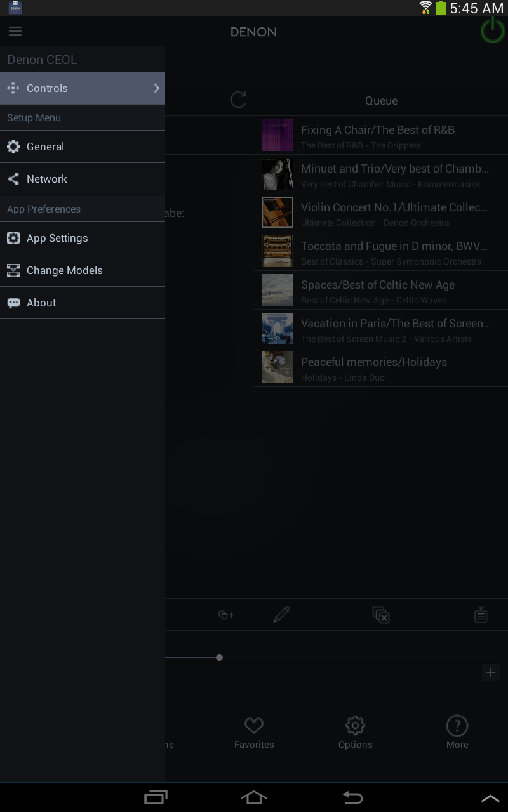Image resolution: width=508 pixels, height=812 pixels.
Task: Click the Network share icon
Action: click(x=13, y=179)
